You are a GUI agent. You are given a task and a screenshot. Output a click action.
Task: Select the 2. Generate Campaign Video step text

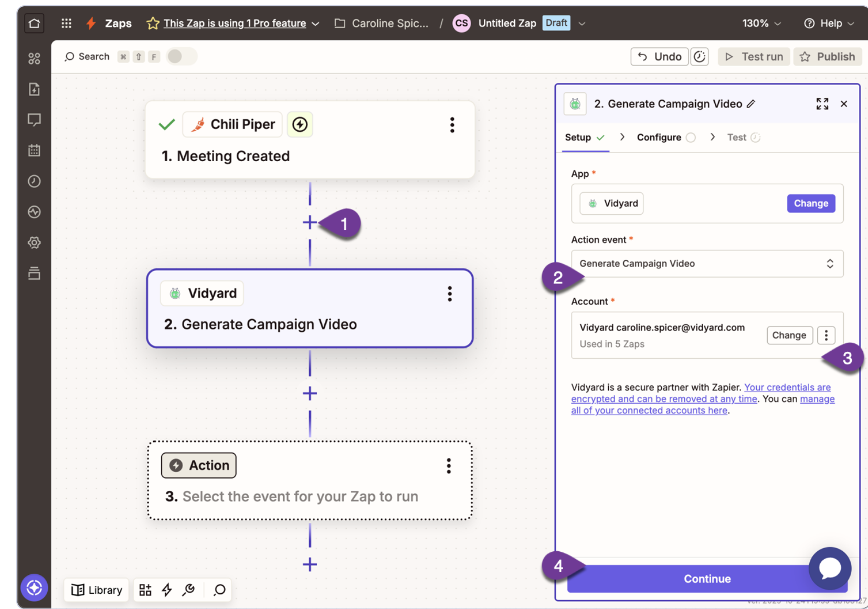[x=260, y=324]
